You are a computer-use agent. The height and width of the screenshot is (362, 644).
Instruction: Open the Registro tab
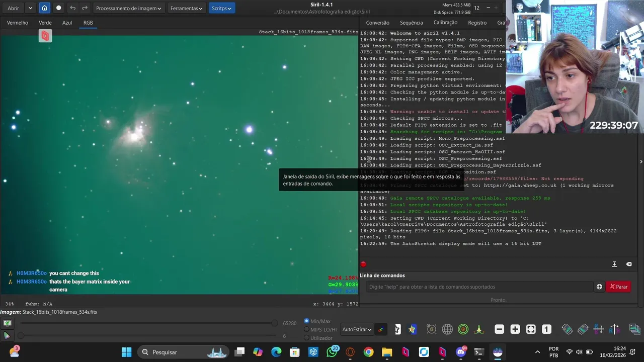[x=477, y=23]
